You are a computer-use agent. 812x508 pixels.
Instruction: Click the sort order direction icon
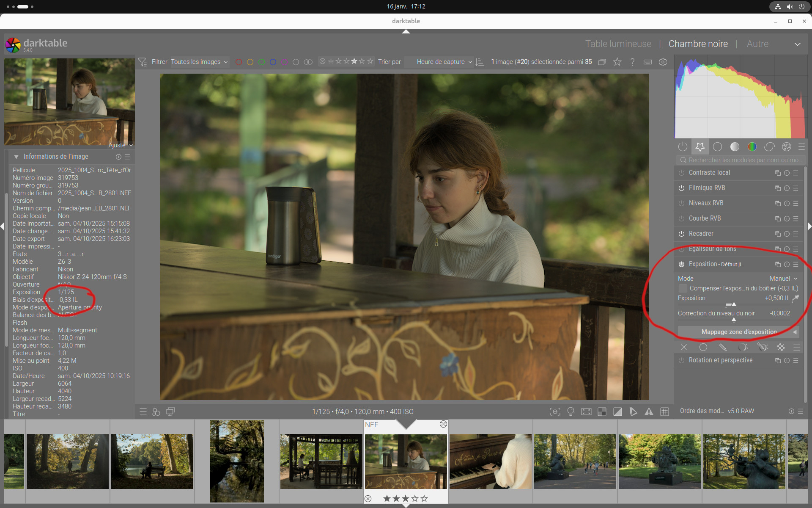[480, 62]
